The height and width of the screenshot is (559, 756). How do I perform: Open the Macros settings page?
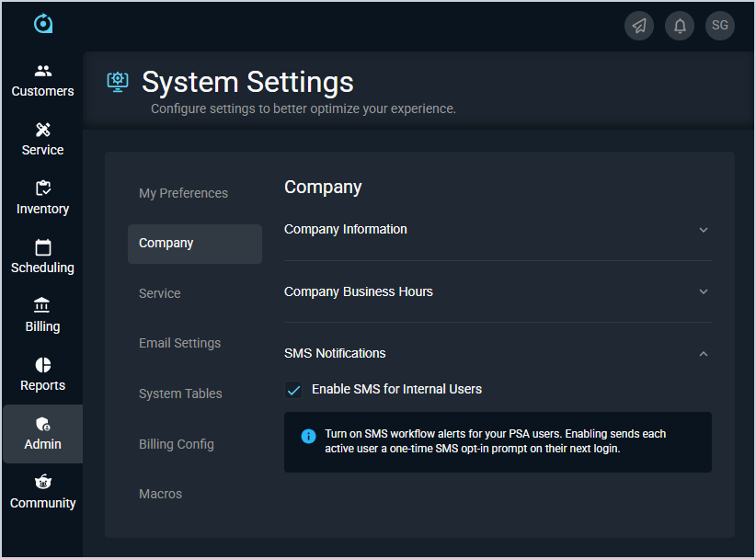pyautogui.click(x=161, y=494)
